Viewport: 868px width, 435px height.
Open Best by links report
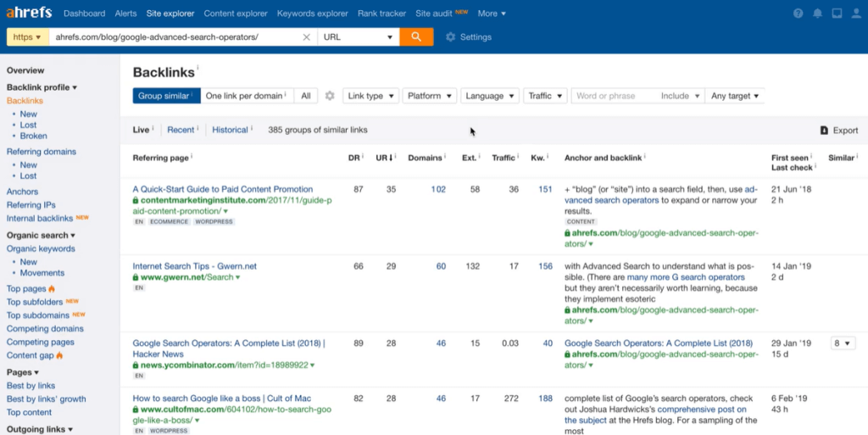[x=31, y=385]
